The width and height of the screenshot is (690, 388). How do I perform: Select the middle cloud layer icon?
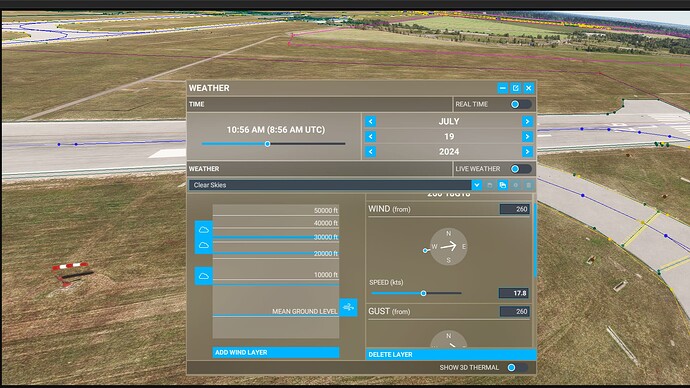(204, 245)
